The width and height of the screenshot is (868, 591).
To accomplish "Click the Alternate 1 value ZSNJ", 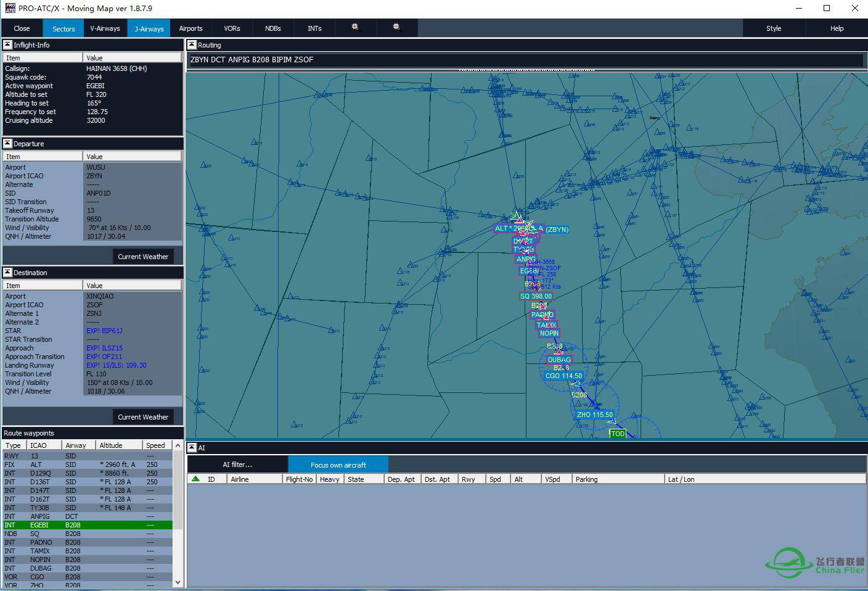I will point(94,313).
